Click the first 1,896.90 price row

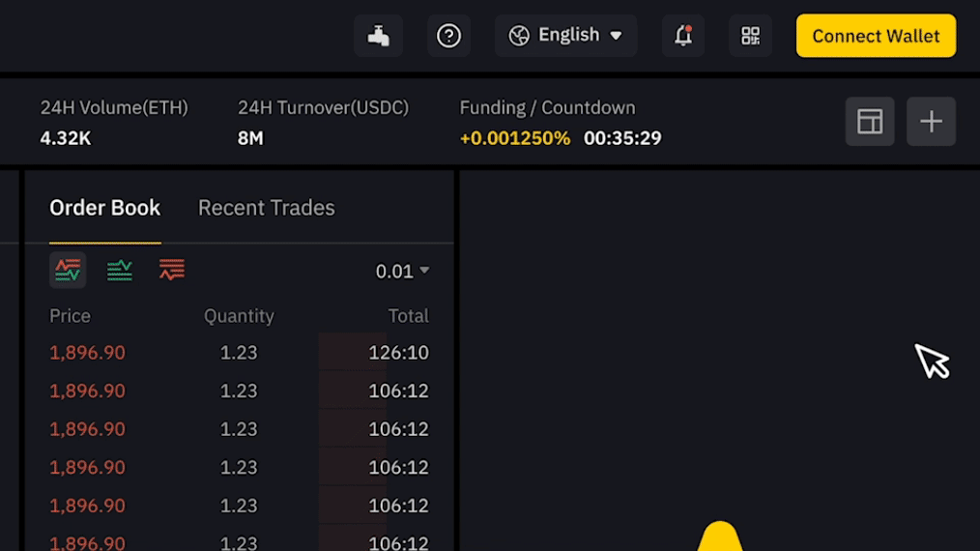pos(239,353)
